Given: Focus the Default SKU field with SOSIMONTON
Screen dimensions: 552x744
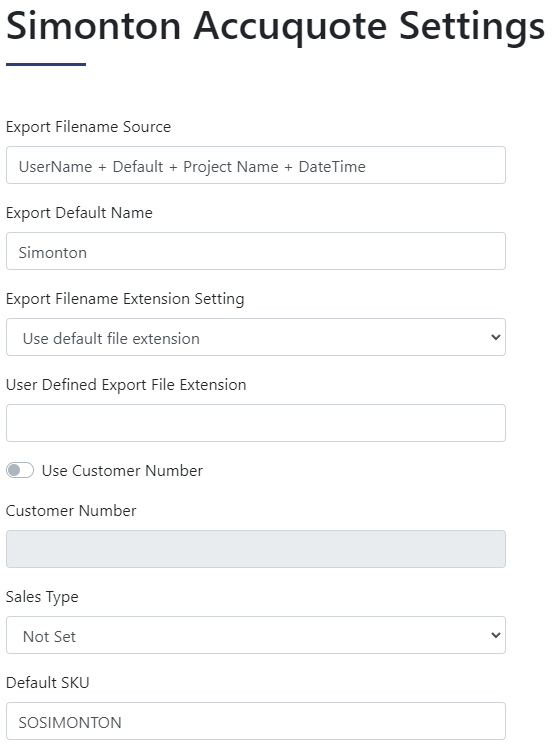Looking at the screenshot, I should pyautogui.click(x=256, y=721).
